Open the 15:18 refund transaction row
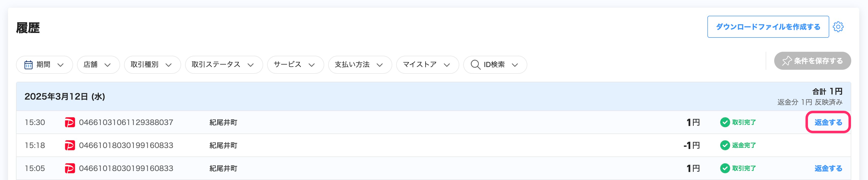The height and width of the screenshot is (180, 868). point(433,145)
